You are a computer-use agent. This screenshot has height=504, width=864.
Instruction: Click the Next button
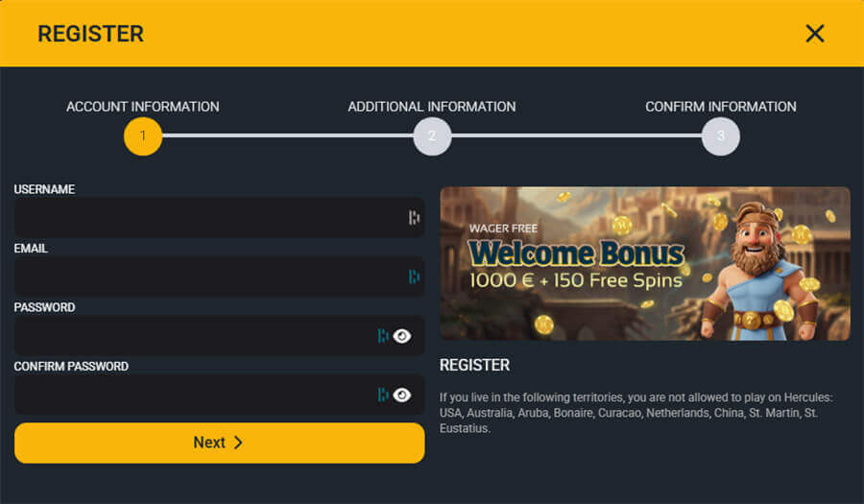pyautogui.click(x=219, y=443)
